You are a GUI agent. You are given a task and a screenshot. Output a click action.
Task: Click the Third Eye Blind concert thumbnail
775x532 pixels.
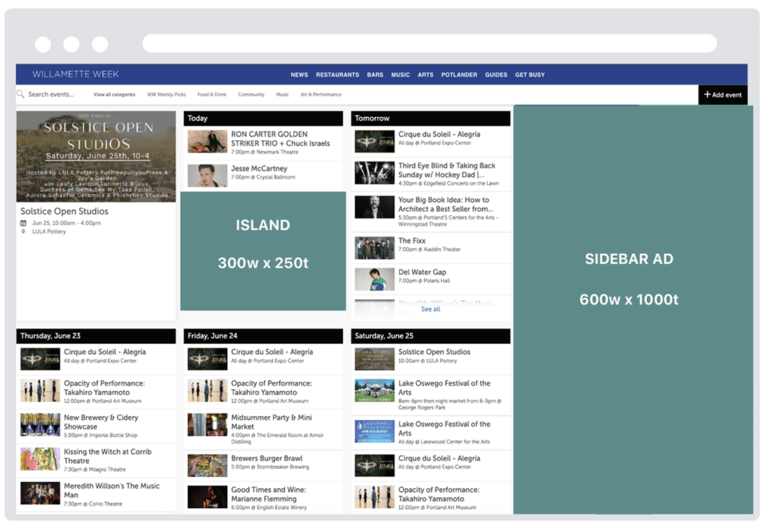374,173
